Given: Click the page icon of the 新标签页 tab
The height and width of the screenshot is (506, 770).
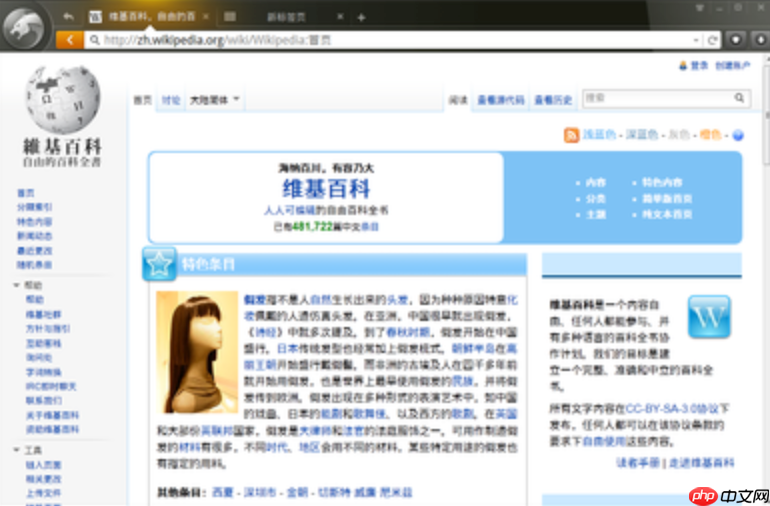Looking at the screenshot, I should (230, 17).
